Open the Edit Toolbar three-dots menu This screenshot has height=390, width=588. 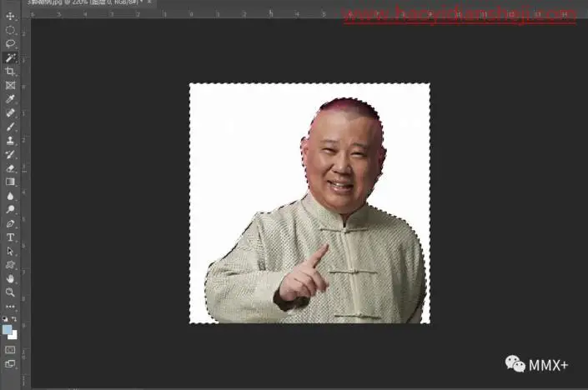(10, 307)
